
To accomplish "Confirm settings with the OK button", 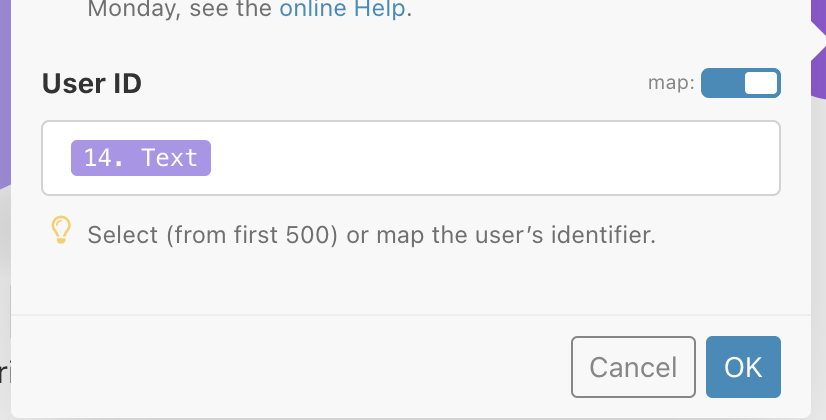I will [x=743, y=367].
